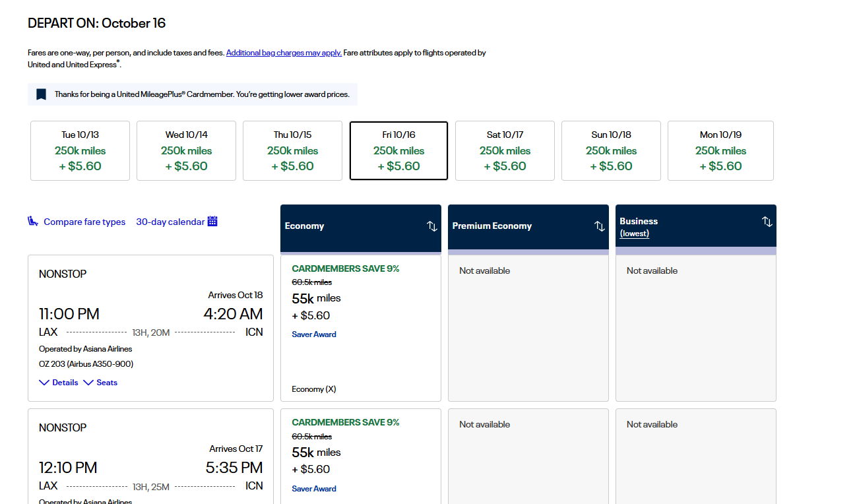Screen dimensions: 855x504
Task: Open Additional bag charges may apply link
Action: tap(284, 53)
